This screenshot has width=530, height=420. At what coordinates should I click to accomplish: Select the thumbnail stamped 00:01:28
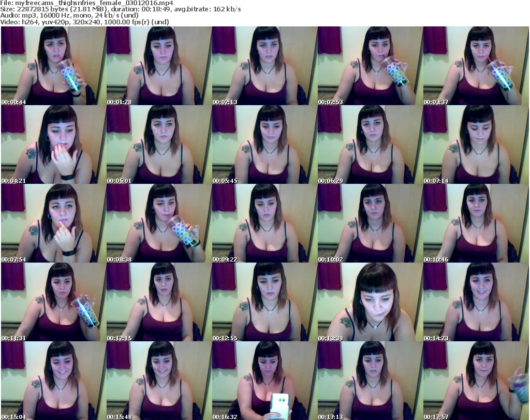click(x=159, y=66)
